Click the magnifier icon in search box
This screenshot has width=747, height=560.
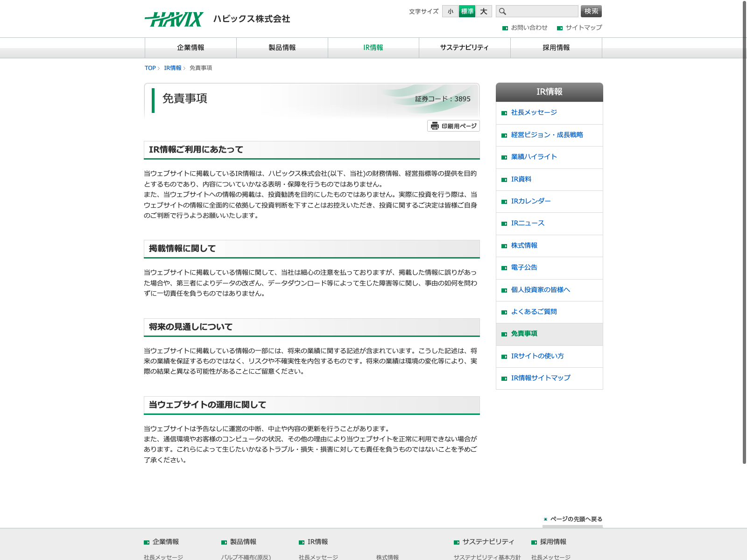coord(502,12)
